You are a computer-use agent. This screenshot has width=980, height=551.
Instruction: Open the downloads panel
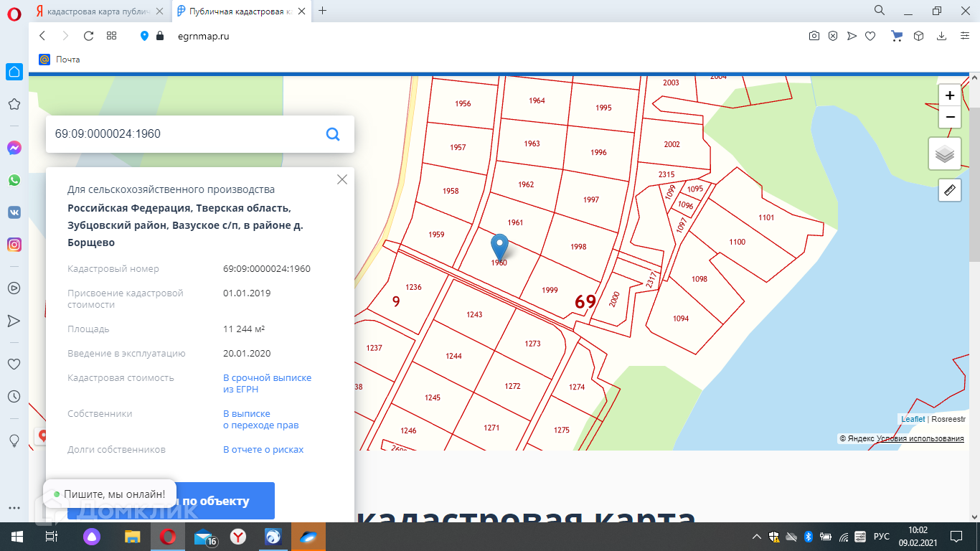point(941,36)
